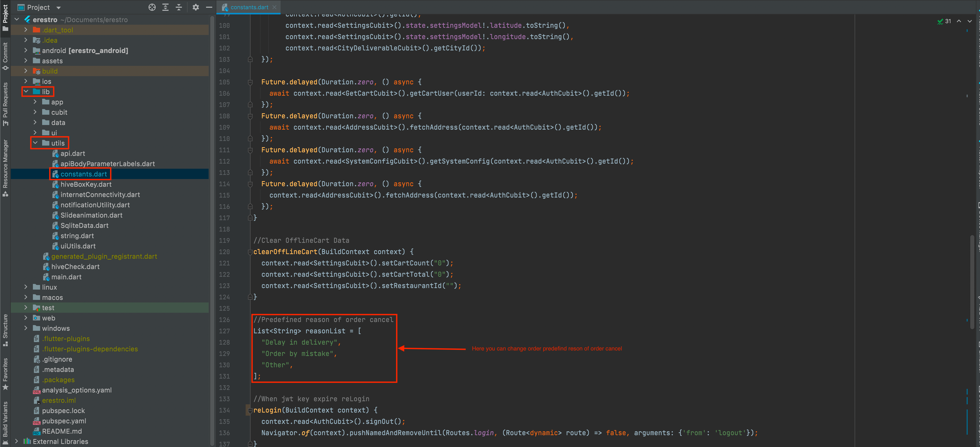Fold the clearOffLineCart method at line 120
Image resolution: width=980 pixels, height=447 pixels.
point(250,252)
